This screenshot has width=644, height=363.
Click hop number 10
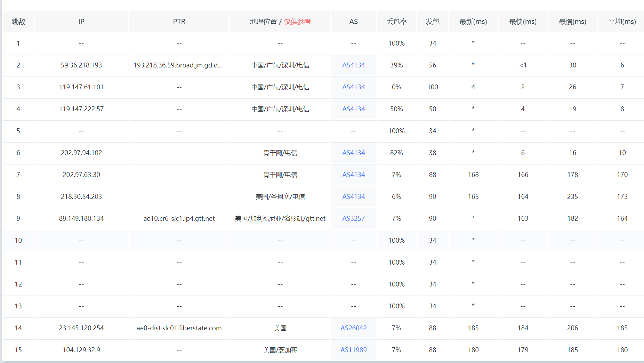[x=18, y=240]
